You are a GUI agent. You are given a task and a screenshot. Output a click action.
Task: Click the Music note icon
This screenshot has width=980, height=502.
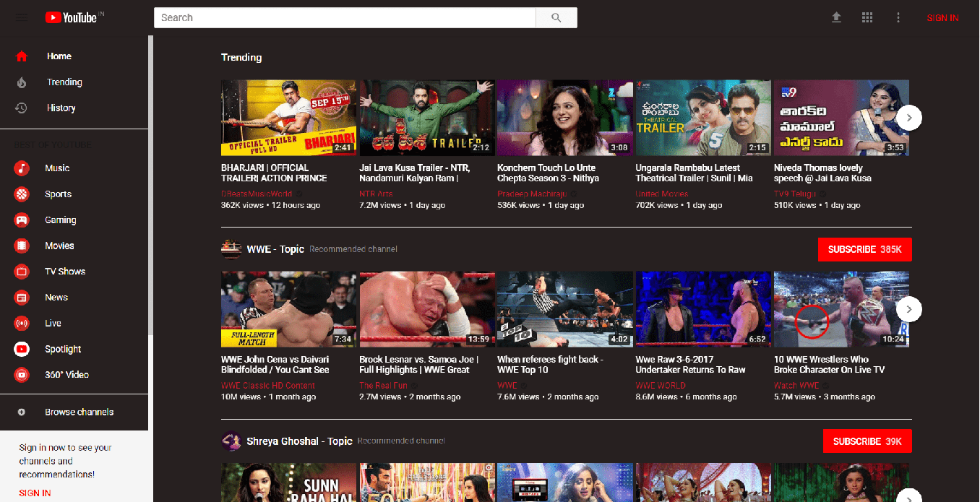[x=22, y=168]
